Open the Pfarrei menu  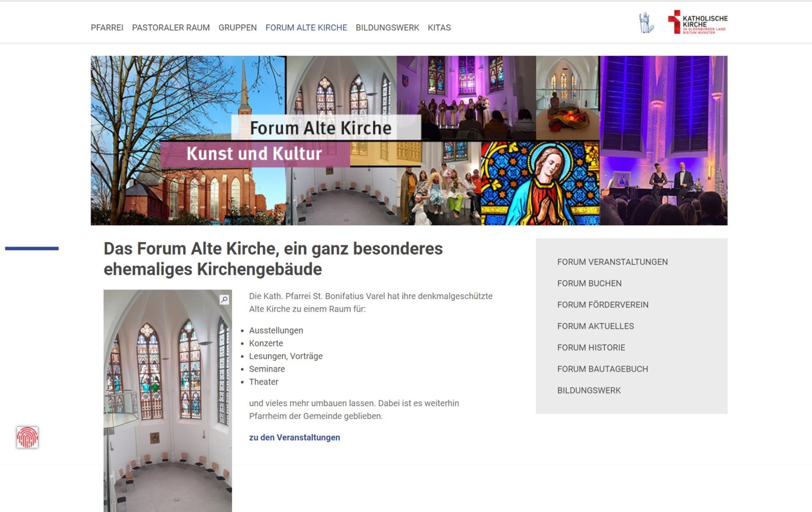[x=107, y=28]
